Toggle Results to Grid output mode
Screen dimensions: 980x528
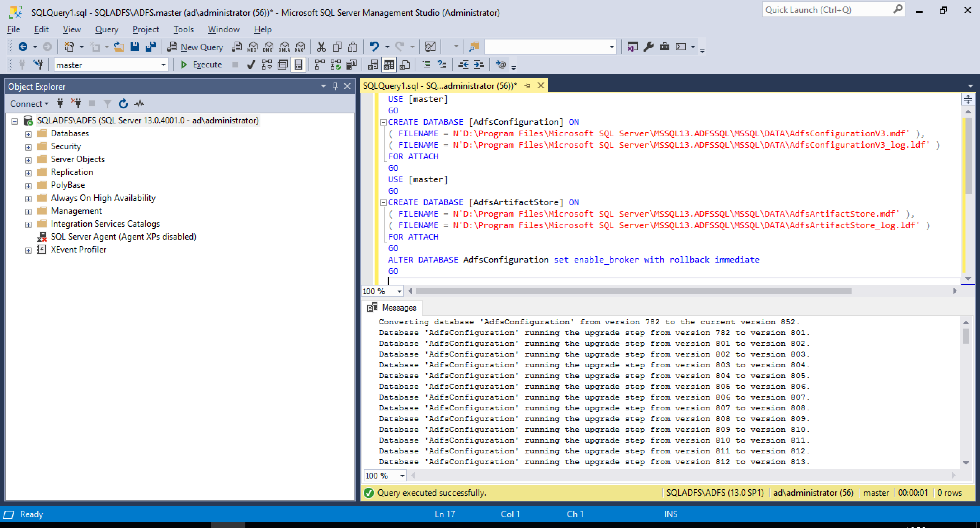coord(388,65)
